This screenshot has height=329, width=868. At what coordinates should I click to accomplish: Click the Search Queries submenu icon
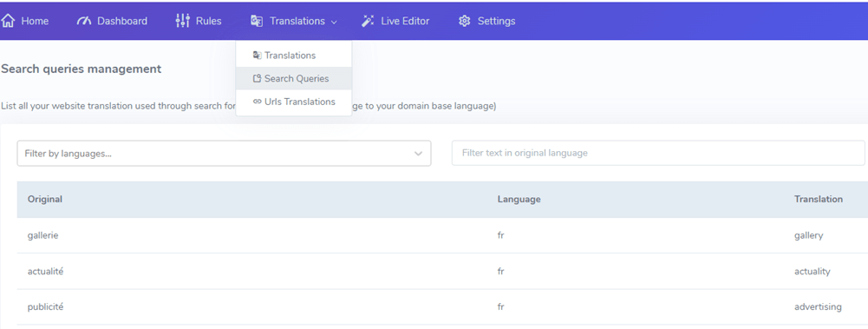point(257,79)
